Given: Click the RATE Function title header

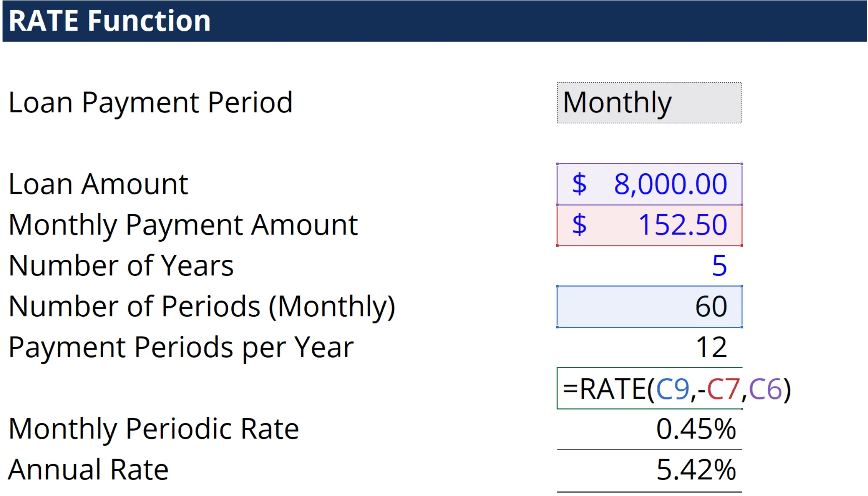Looking at the screenshot, I should (x=110, y=21).
